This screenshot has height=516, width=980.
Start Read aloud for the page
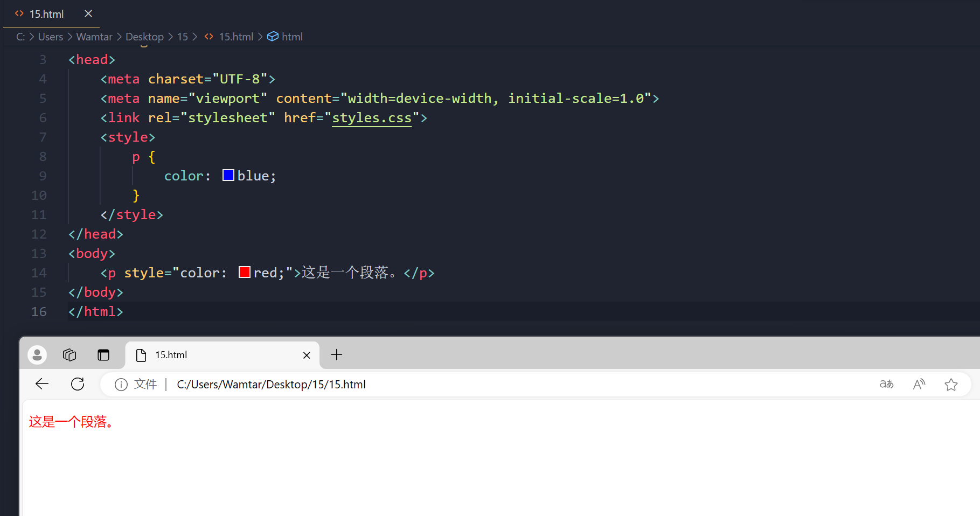(919, 384)
